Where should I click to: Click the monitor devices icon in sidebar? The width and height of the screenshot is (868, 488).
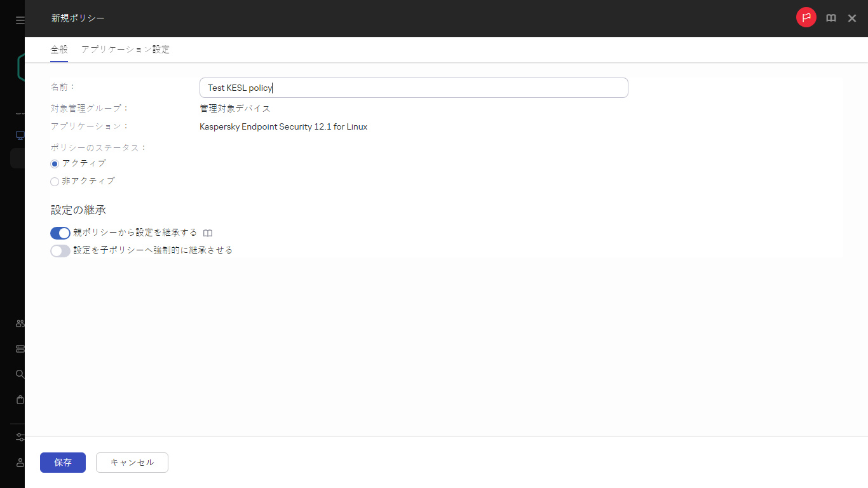pos(20,135)
